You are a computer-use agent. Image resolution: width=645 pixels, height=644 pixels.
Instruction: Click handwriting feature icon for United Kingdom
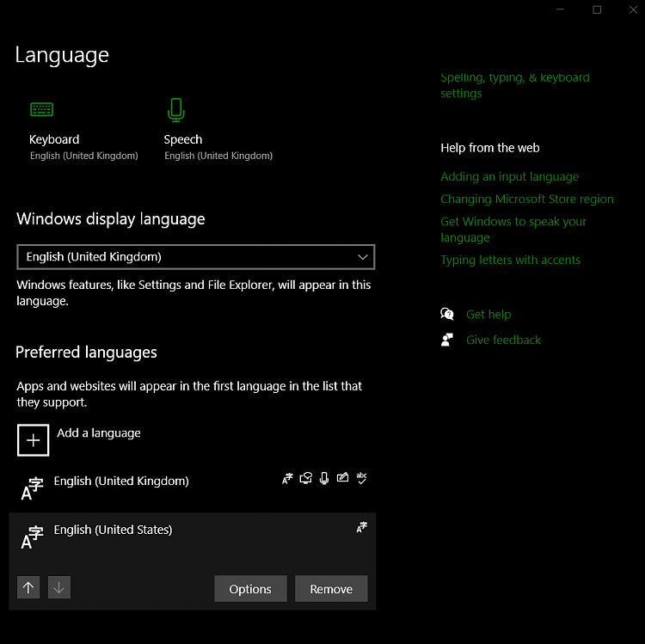342,477
